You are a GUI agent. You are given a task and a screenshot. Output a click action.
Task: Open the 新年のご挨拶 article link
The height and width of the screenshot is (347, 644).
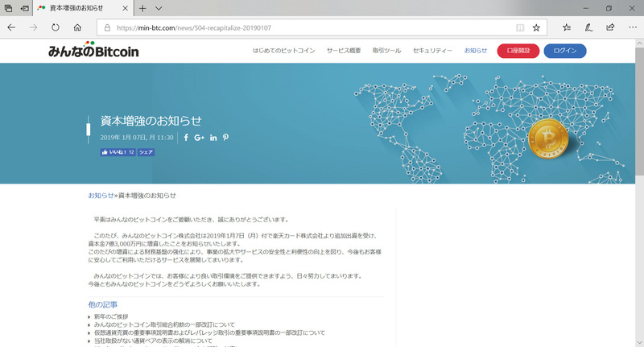(x=111, y=316)
